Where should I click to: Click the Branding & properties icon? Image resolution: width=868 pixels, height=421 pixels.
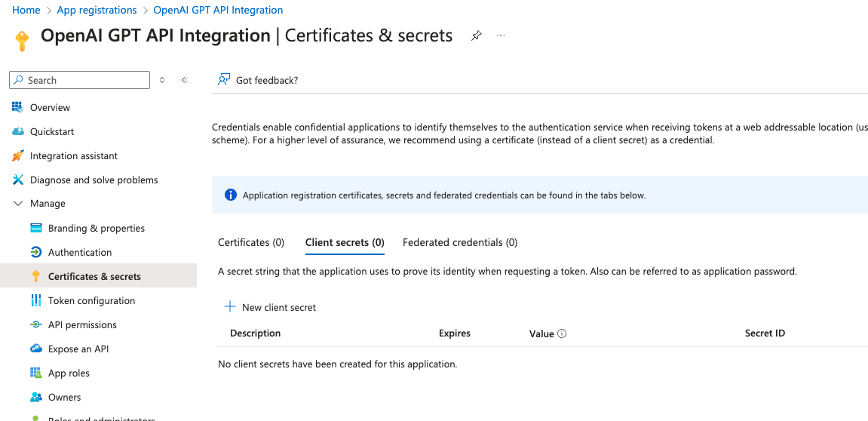(35, 228)
